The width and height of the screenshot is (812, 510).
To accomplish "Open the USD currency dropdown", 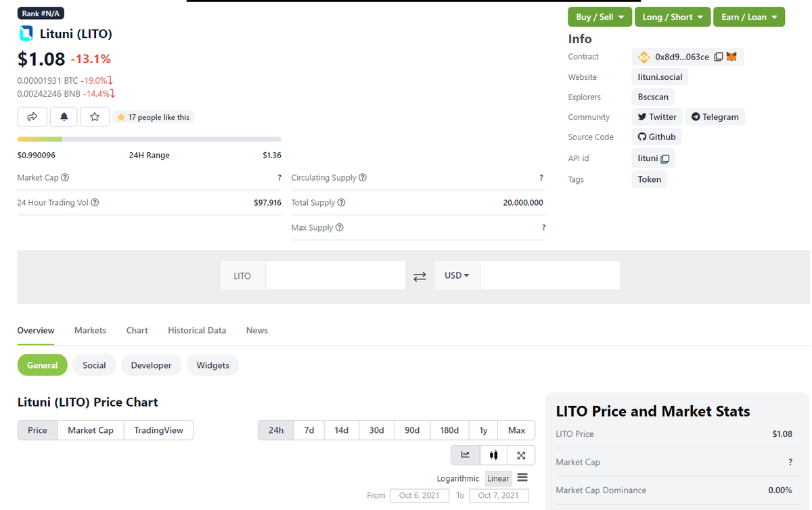I will point(457,275).
